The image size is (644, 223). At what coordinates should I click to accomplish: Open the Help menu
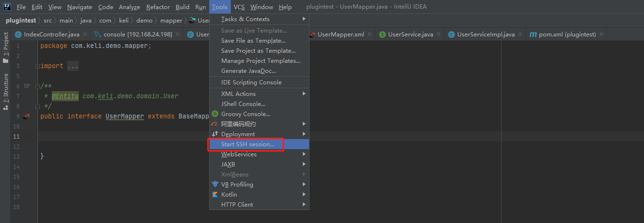coord(285,7)
